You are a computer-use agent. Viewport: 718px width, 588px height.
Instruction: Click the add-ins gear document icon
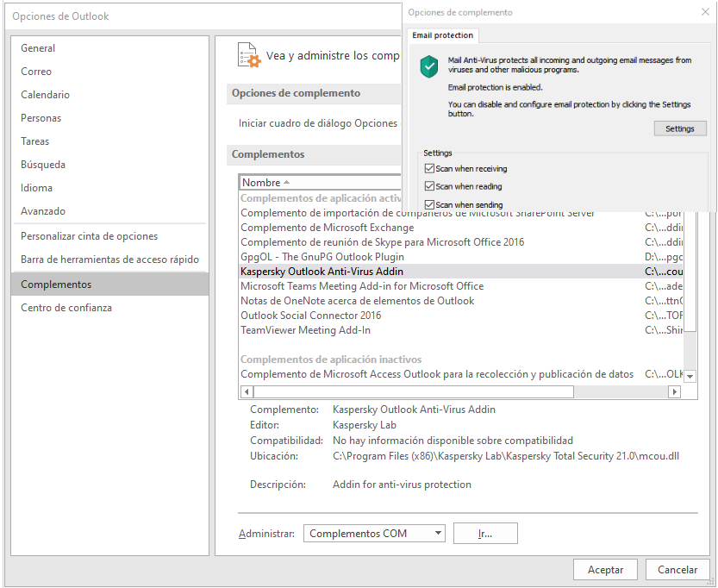pyautogui.click(x=249, y=55)
